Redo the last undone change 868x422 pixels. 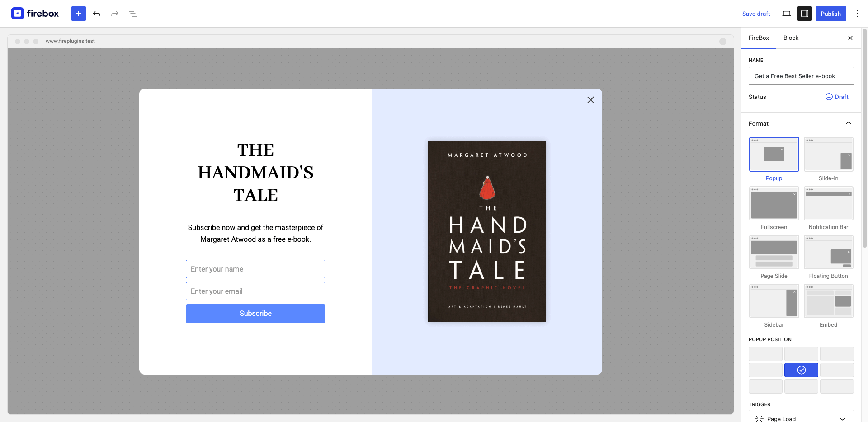coord(115,14)
